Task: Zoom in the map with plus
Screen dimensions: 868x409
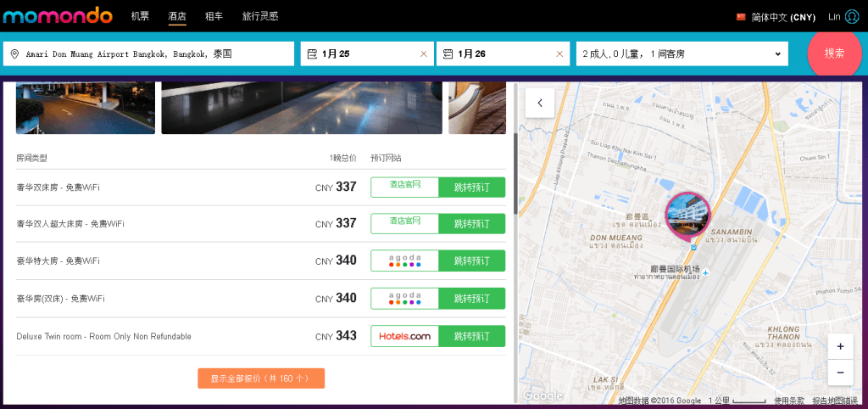Action: [x=840, y=347]
